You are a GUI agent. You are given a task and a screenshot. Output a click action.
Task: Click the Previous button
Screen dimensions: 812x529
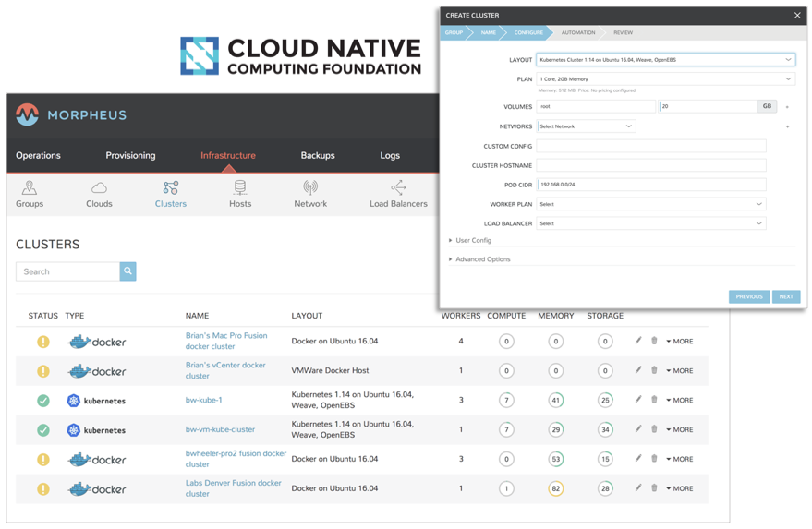click(x=749, y=296)
